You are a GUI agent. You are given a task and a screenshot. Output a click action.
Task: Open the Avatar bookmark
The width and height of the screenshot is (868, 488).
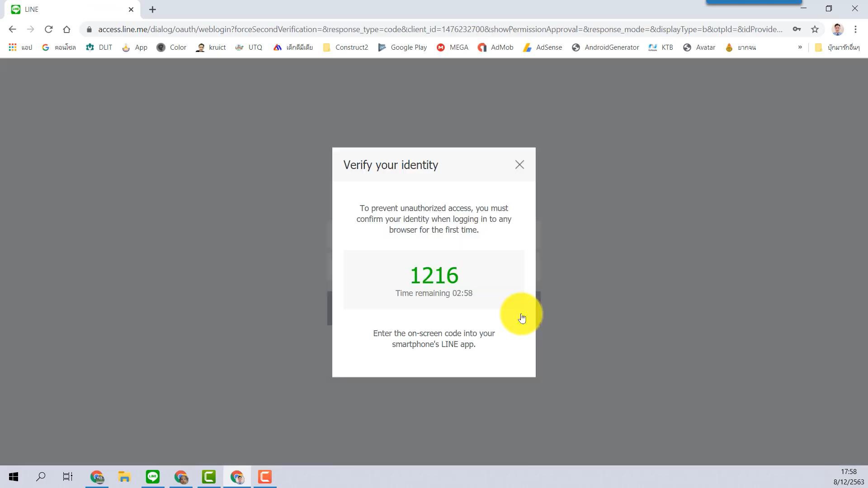click(x=699, y=47)
